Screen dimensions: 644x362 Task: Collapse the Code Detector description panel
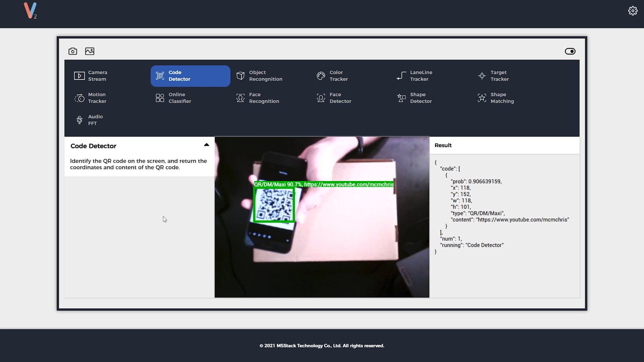(206, 145)
